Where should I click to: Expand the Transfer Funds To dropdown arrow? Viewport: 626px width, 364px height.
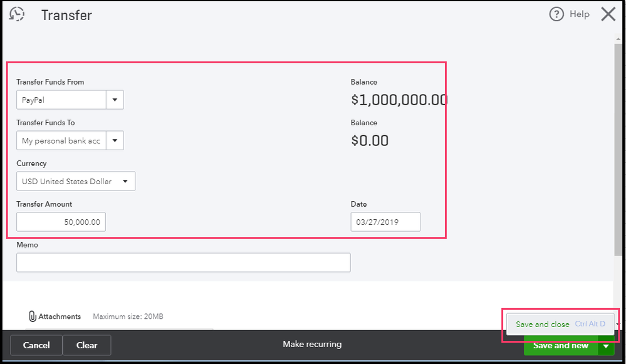point(115,141)
